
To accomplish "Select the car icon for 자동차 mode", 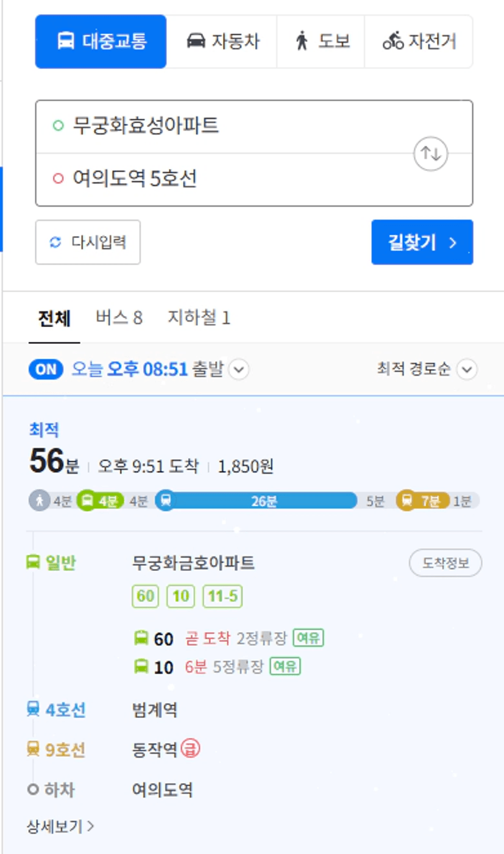I will click(x=196, y=41).
